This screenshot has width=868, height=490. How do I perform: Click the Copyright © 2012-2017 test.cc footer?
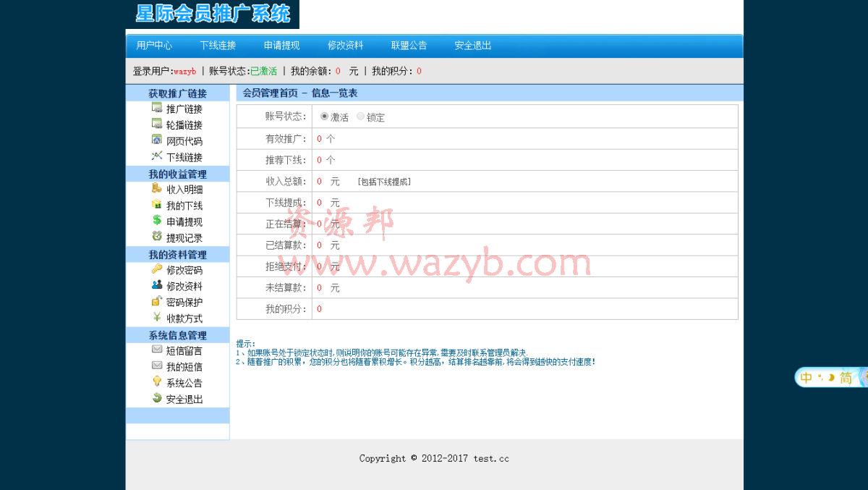434,458
